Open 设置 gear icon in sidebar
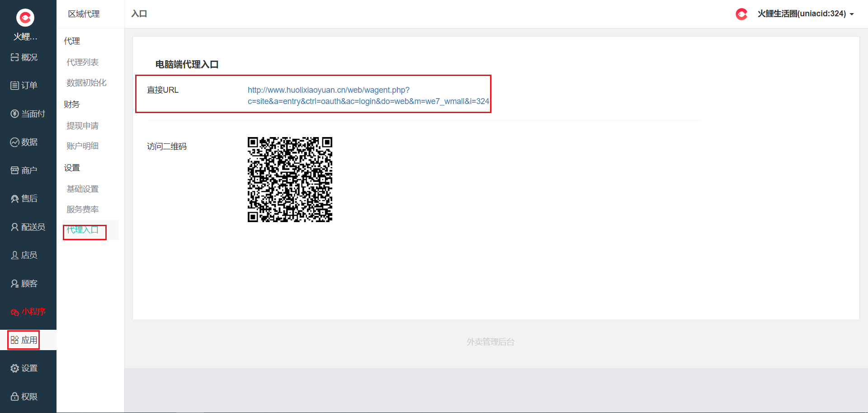 [x=14, y=368]
